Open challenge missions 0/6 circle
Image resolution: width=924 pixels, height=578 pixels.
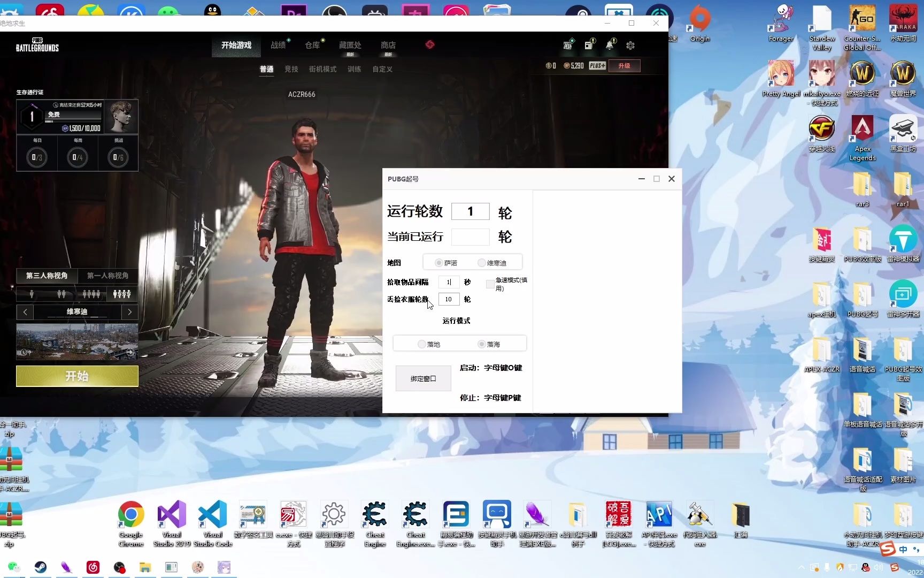(x=118, y=157)
